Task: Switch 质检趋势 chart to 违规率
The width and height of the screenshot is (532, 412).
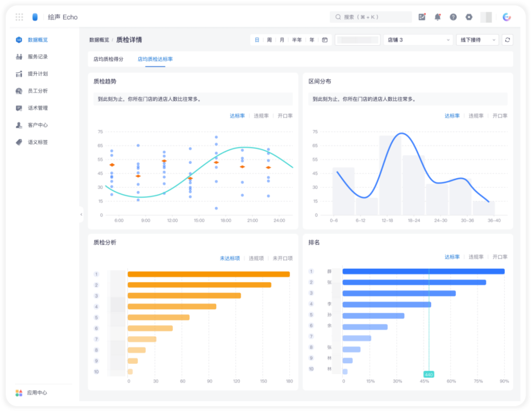Action: click(261, 116)
